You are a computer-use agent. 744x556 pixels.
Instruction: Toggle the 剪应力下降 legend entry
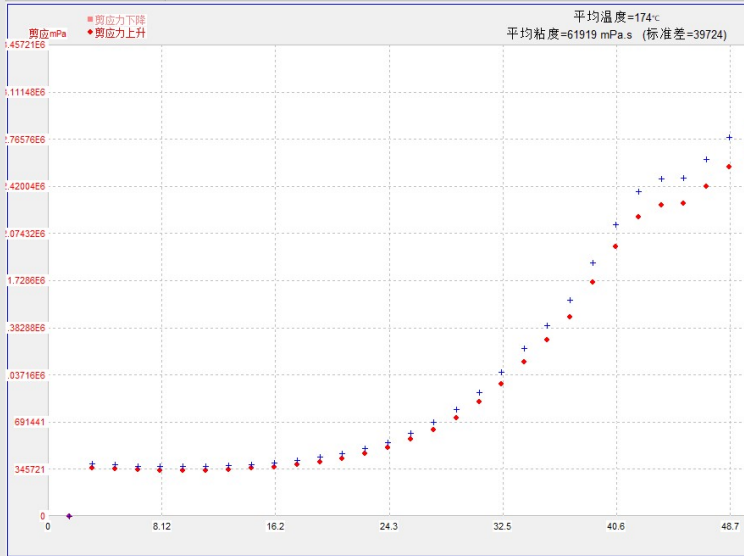click(x=120, y=20)
